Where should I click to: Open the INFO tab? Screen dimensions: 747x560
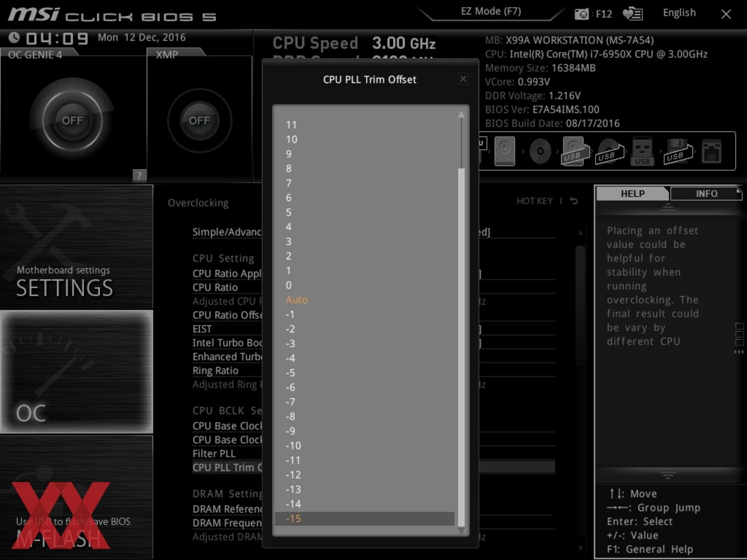706,193
